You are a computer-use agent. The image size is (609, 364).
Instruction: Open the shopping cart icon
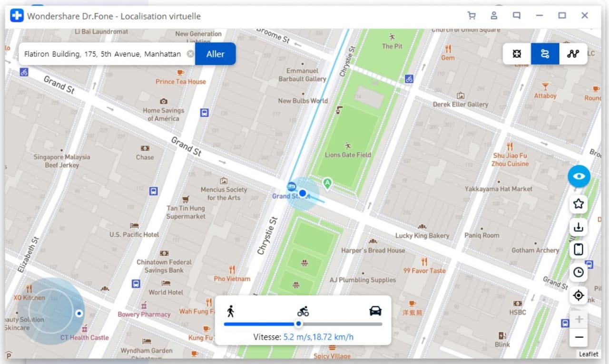click(471, 16)
